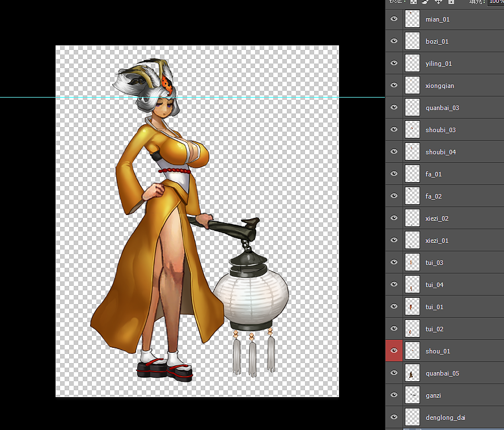Click the shoubi_03 layer thumbnail
Image resolution: width=504 pixels, height=430 pixels.
click(412, 129)
